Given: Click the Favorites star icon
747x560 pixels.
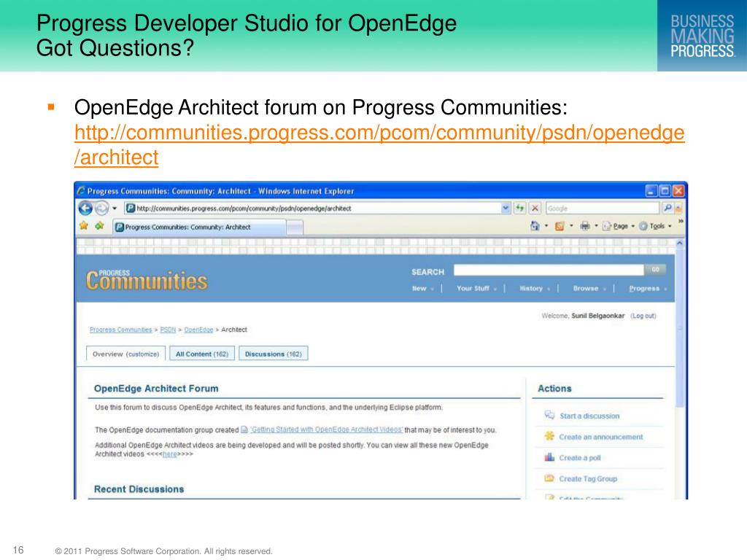Looking at the screenshot, I should (x=84, y=226).
